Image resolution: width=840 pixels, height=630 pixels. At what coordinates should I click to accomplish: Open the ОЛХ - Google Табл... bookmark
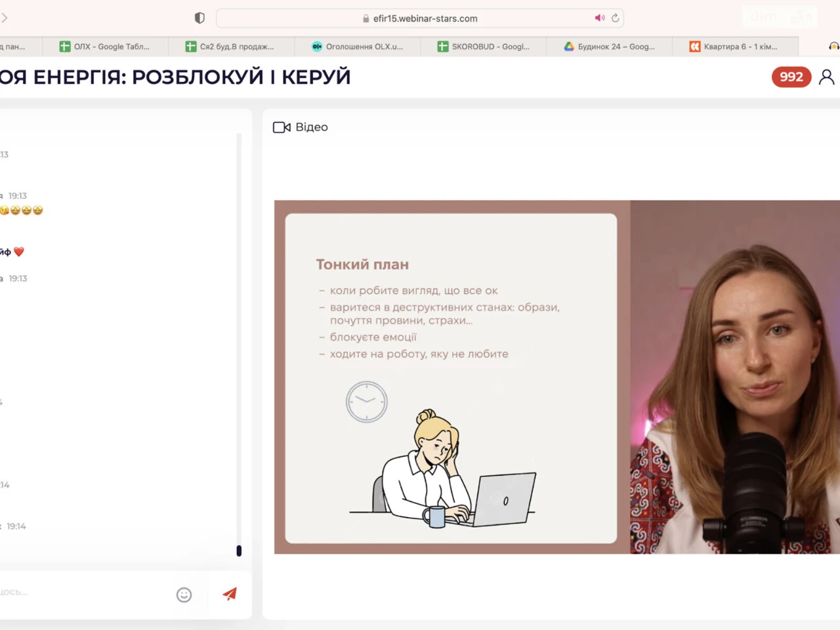(x=105, y=47)
